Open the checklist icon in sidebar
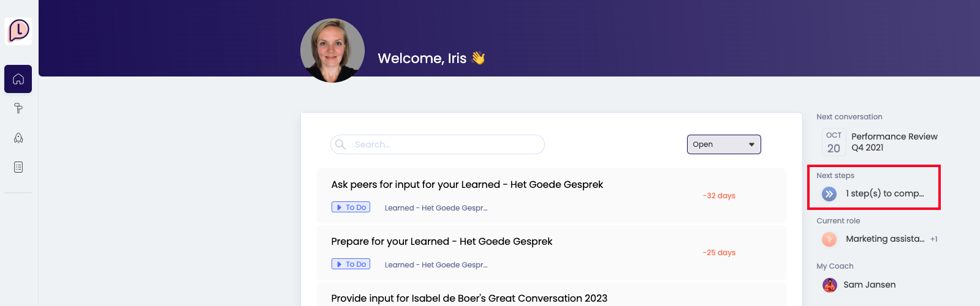 pyautogui.click(x=18, y=167)
